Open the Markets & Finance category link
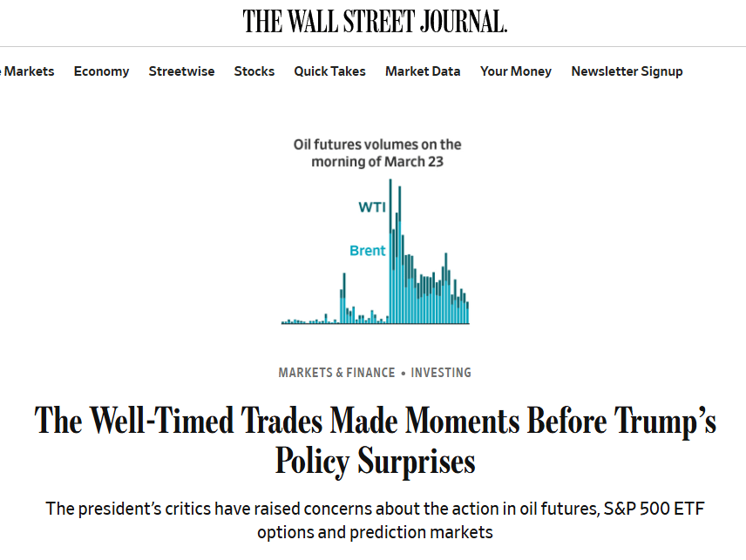746x560 pixels. pyautogui.click(x=336, y=373)
